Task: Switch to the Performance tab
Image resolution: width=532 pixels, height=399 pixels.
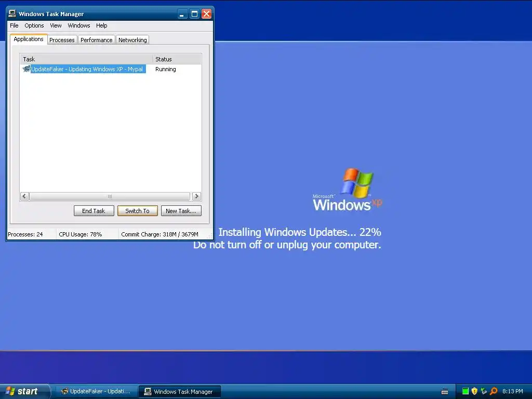Action: (96, 39)
